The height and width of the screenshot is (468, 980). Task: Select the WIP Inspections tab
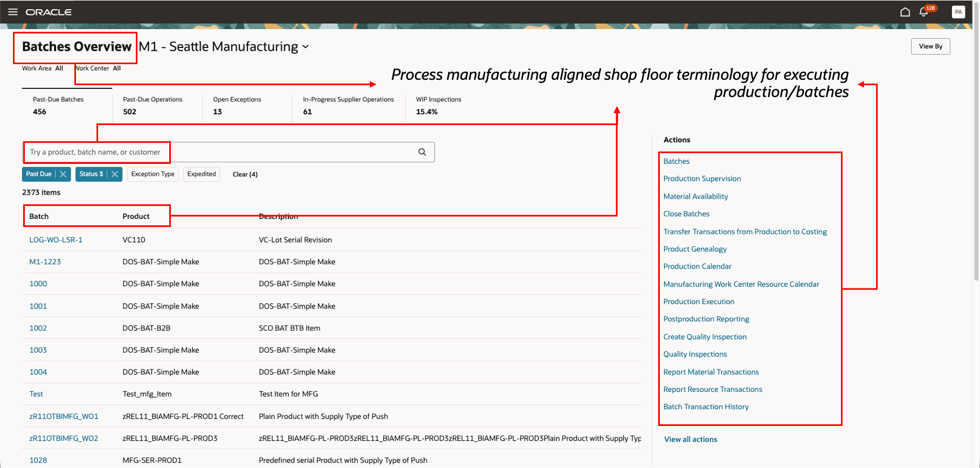click(x=439, y=106)
